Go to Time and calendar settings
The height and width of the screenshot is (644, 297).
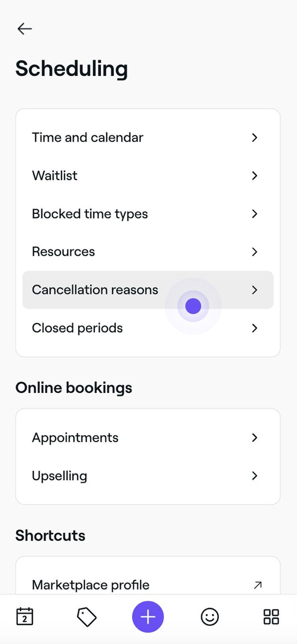[x=88, y=138]
